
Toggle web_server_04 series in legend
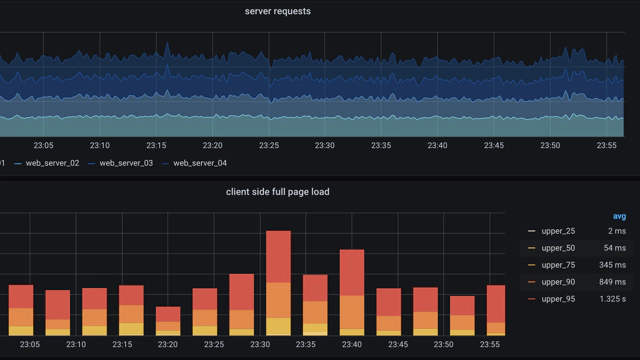tap(200, 163)
